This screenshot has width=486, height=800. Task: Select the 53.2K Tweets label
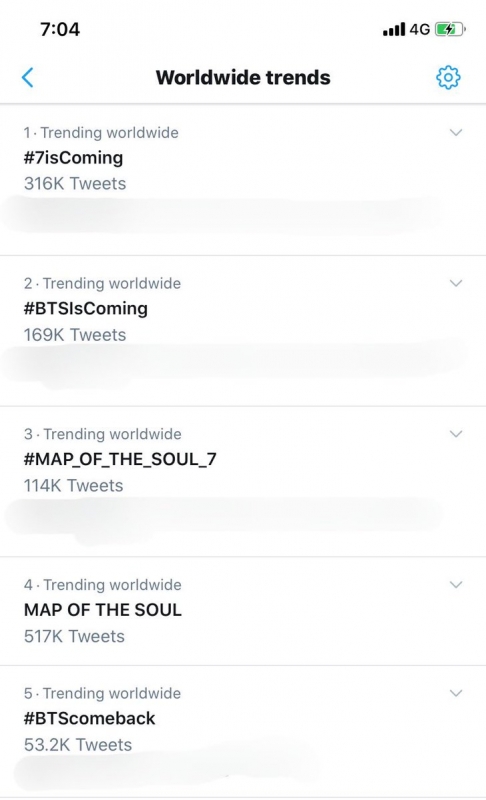[x=78, y=744]
